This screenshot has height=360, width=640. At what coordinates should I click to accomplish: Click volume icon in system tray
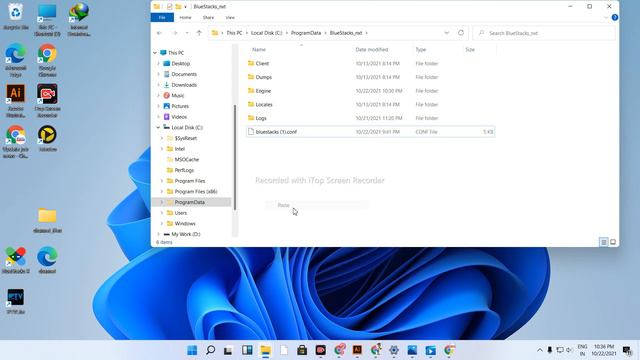pos(569,350)
